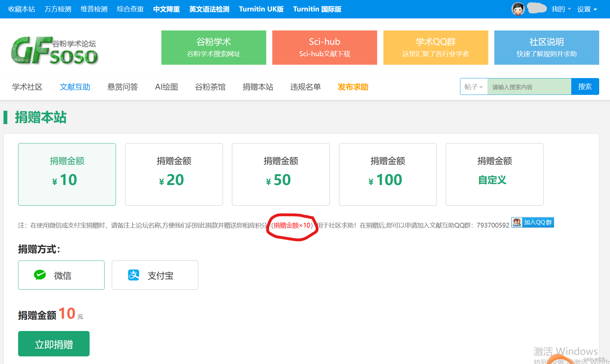Go to the 文献互助 nav tab

tap(75, 87)
